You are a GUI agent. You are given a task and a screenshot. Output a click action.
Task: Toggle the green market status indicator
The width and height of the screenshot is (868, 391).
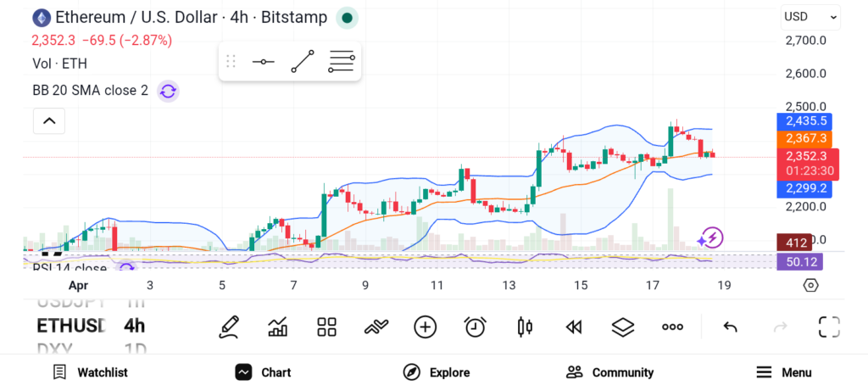tap(347, 18)
